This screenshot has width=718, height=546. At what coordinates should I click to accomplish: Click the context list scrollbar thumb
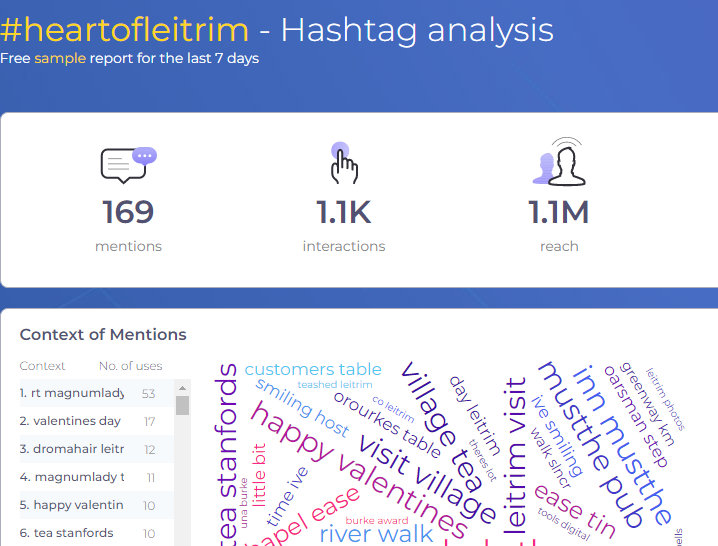click(x=182, y=405)
